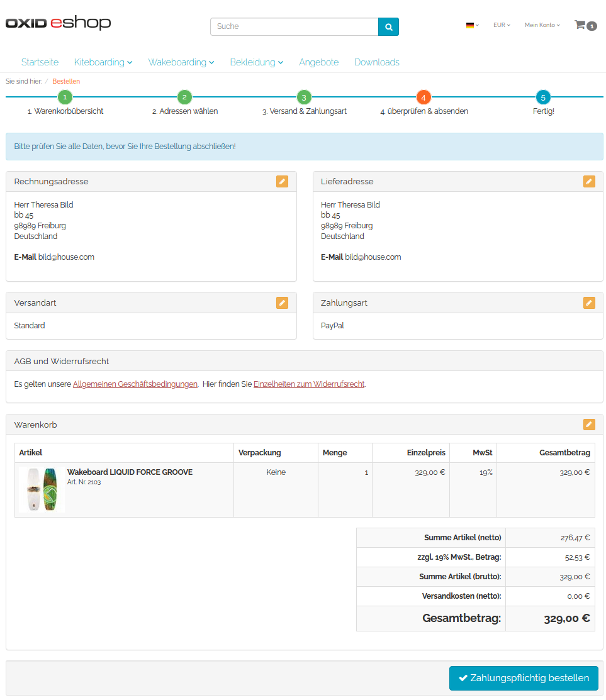
Task: Open the EUR currency dropdown
Action: 502,25
